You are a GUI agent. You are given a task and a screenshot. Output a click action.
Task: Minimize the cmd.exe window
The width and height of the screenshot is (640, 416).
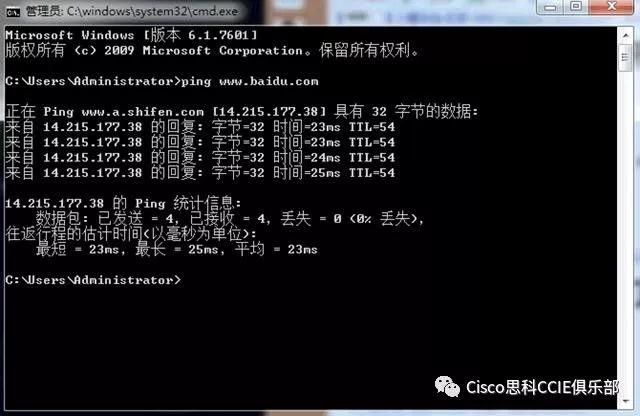pos(550,7)
